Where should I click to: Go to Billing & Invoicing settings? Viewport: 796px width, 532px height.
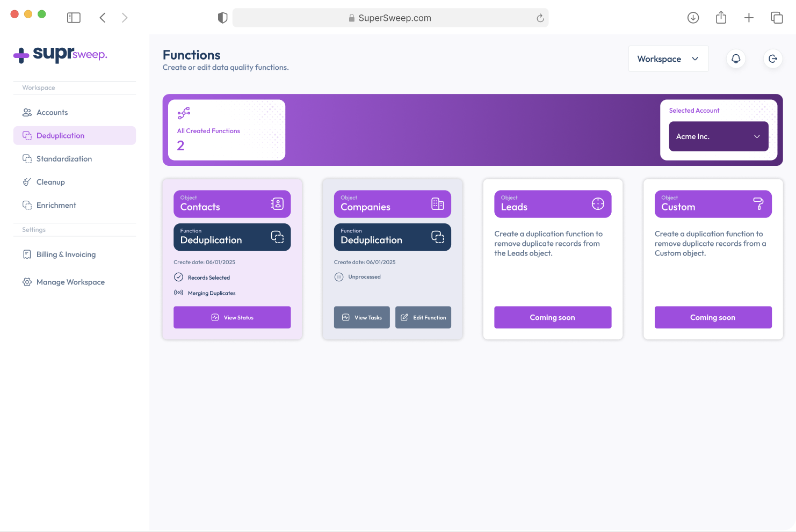(66, 254)
